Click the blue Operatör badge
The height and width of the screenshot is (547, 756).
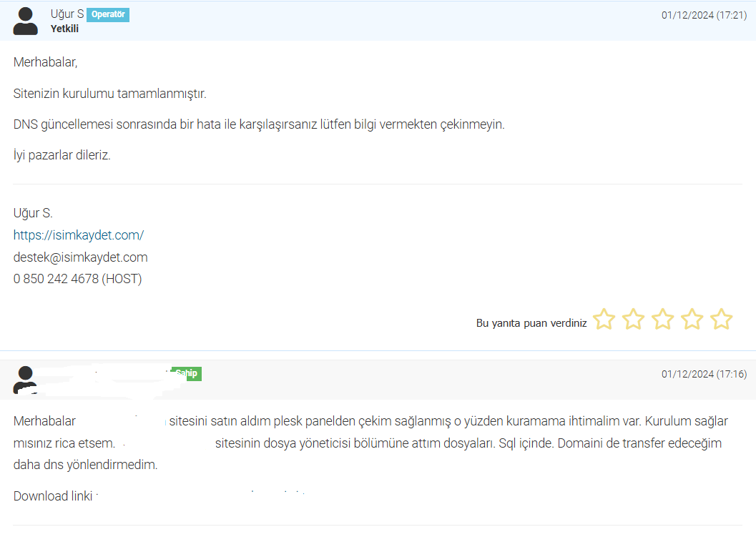click(x=108, y=14)
